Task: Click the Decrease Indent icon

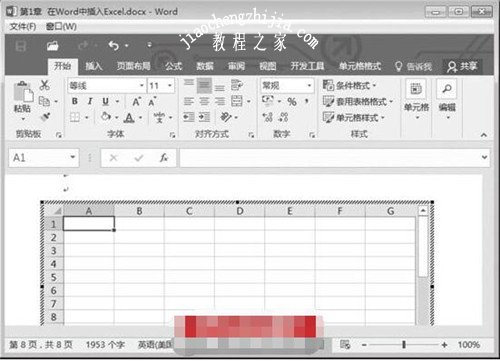Action: 189,117
